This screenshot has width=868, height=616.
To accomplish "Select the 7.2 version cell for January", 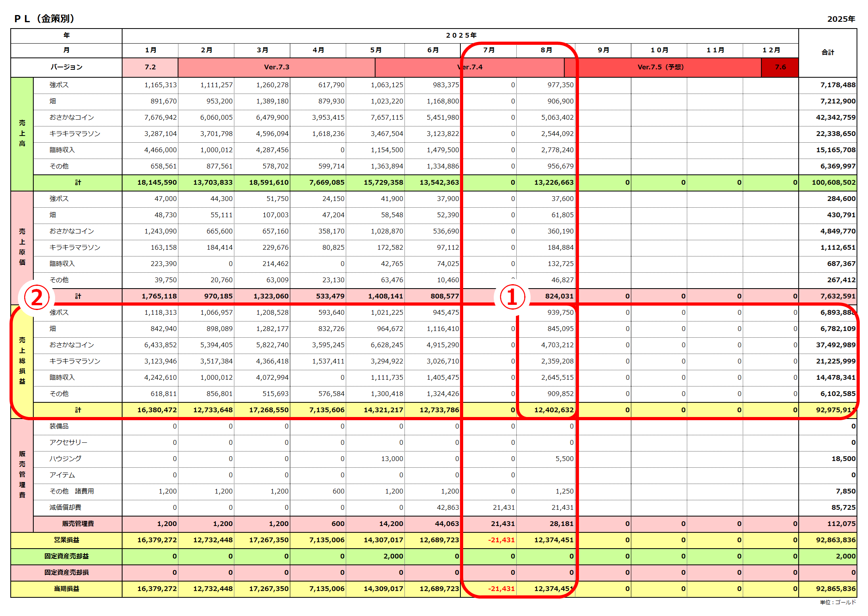I will (150, 67).
